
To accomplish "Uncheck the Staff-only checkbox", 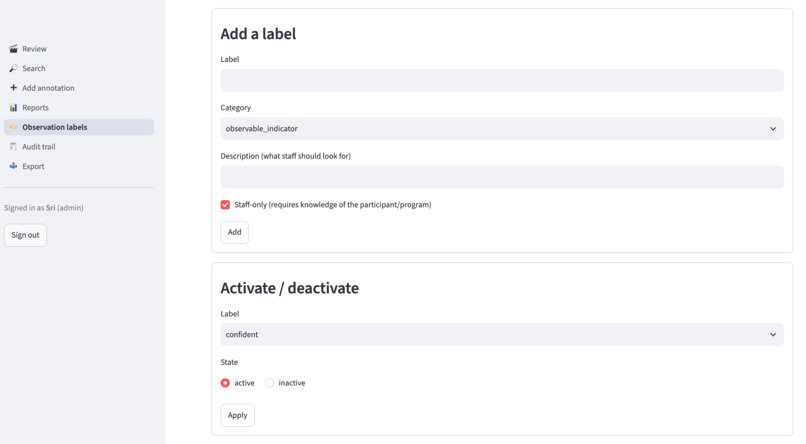I will [225, 205].
